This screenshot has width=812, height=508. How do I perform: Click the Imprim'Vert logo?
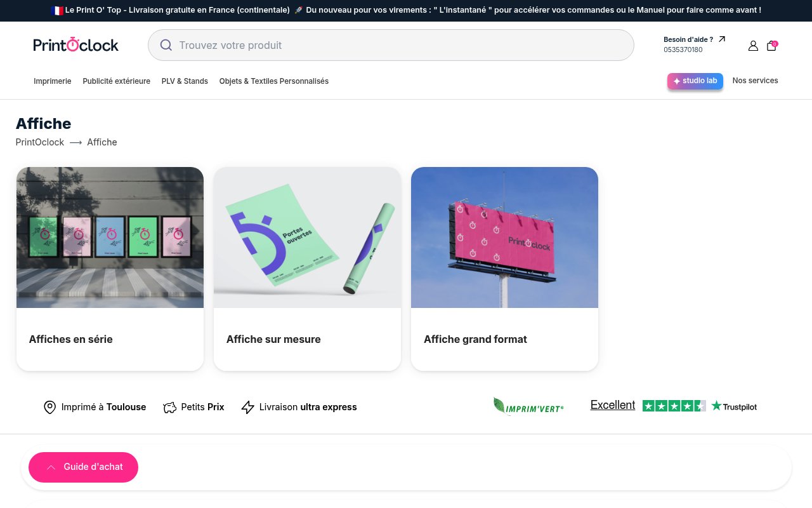528,406
